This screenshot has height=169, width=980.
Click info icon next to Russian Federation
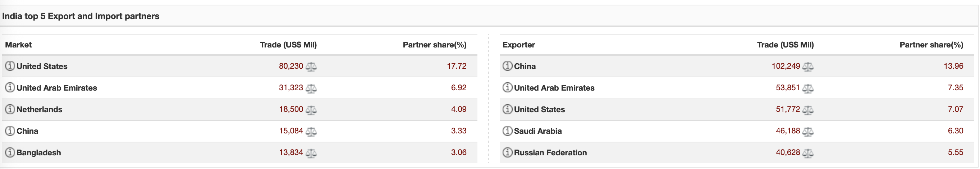pyautogui.click(x=508, y=152)
